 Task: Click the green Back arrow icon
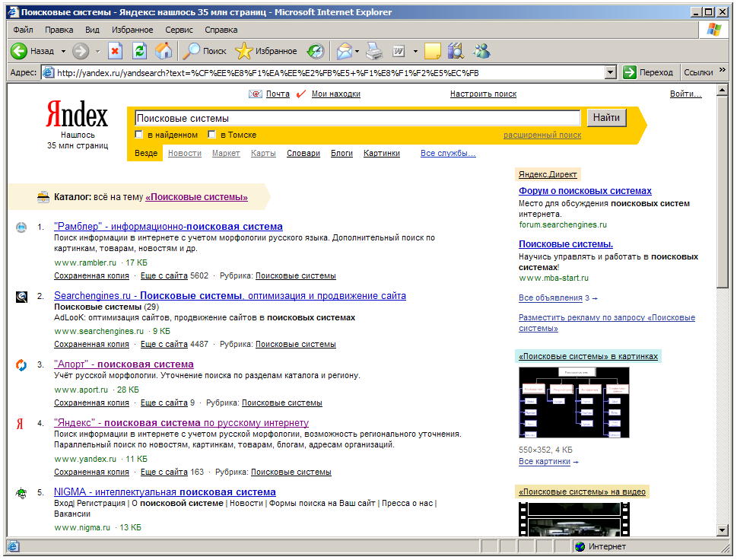coord(19,51)
